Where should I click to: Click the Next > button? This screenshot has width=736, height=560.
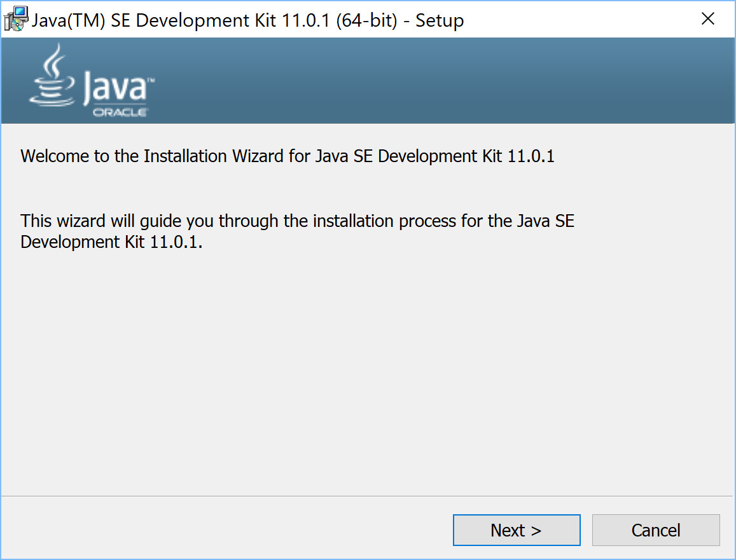(x=517, y=530)
